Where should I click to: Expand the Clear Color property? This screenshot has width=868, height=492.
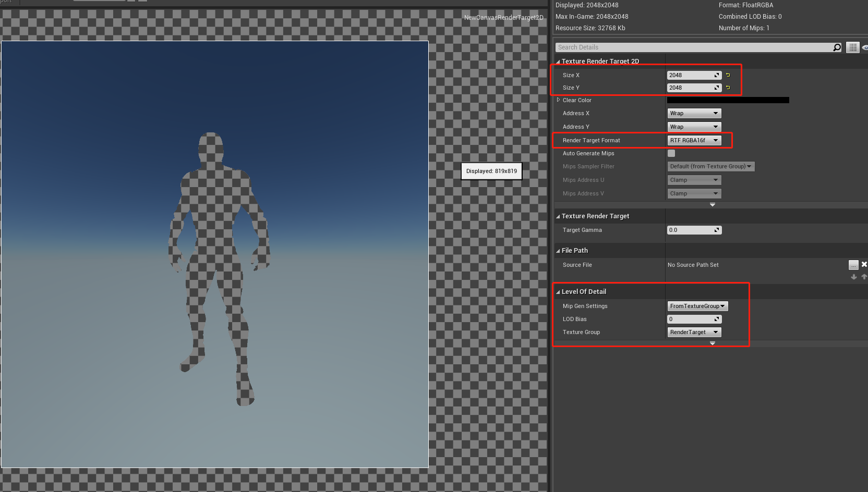click(x=558, y=100)
